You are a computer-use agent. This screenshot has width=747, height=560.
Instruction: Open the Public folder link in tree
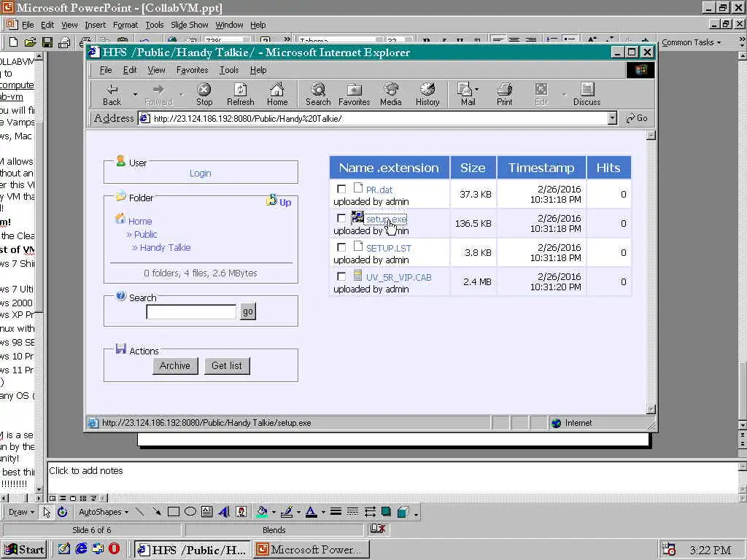coord(145,234)
